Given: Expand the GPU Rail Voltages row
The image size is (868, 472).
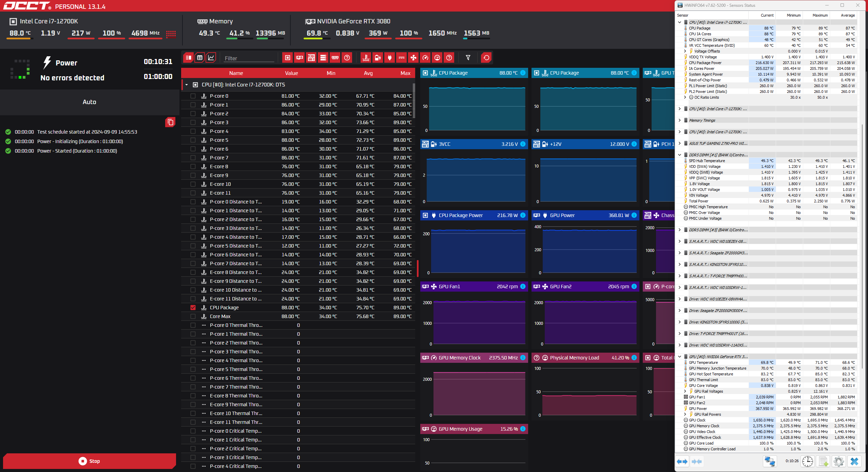Looking at the screenshot, I should pyautogui.click(x=685, y=391).
